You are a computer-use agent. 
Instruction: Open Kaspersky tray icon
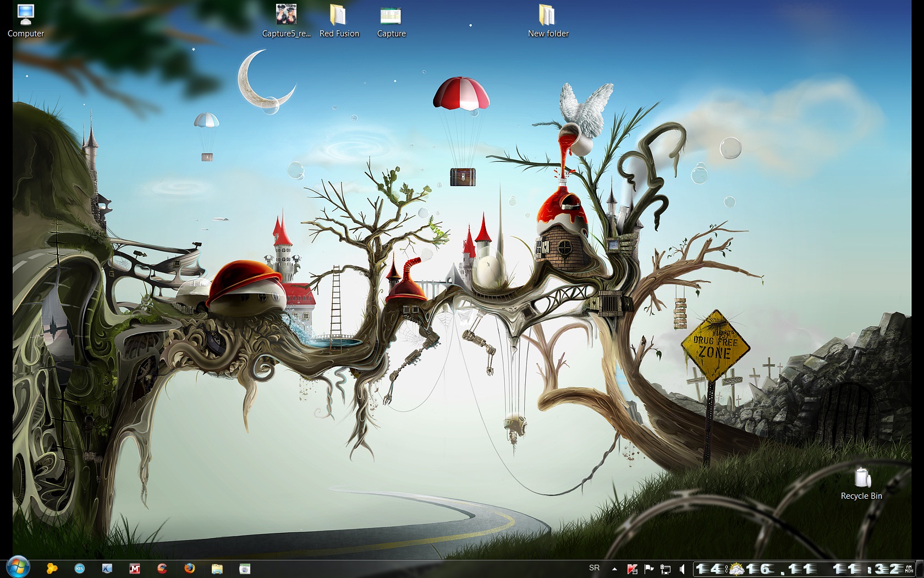[632, 569]
